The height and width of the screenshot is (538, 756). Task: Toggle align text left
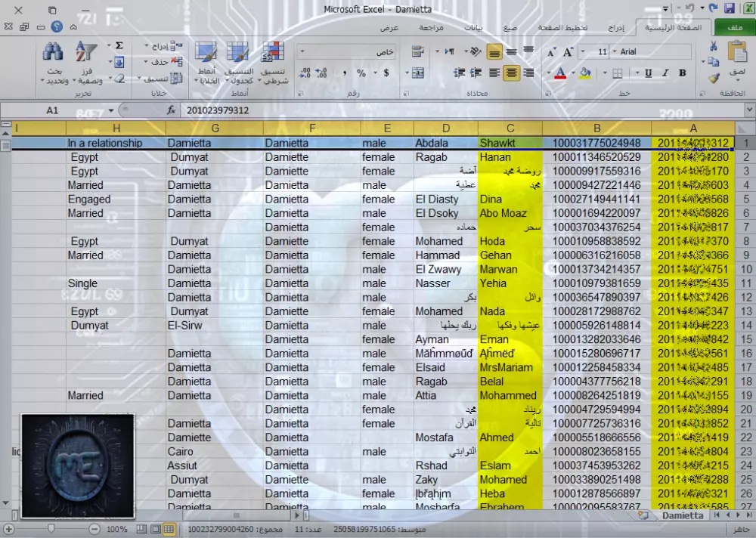click(494, 73)
